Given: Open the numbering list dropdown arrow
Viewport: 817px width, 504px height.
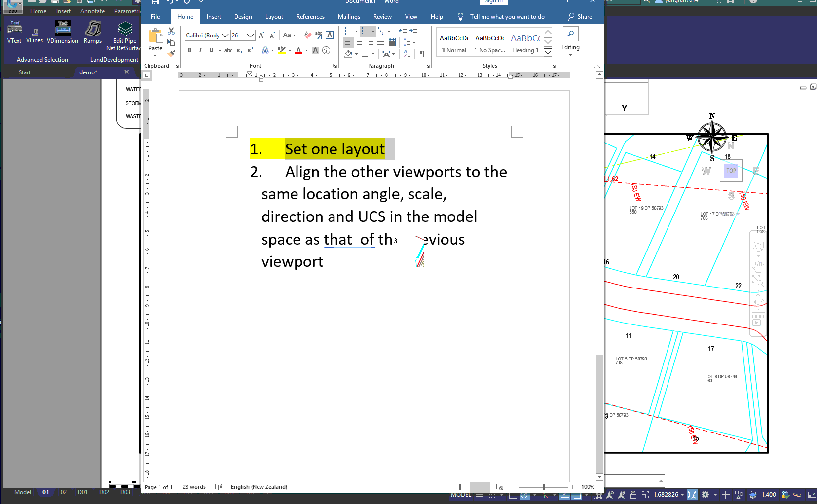Looking at the screenshot, I should pos(373,31).
